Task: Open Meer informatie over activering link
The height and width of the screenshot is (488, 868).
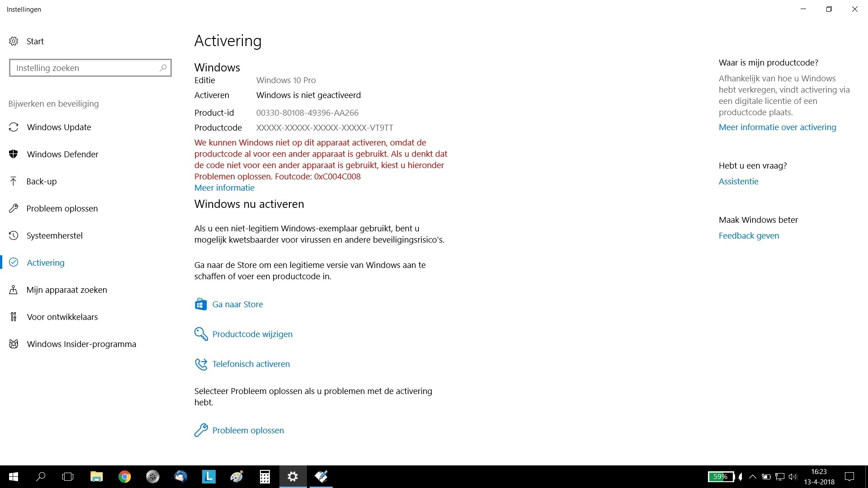Action: 777,127
